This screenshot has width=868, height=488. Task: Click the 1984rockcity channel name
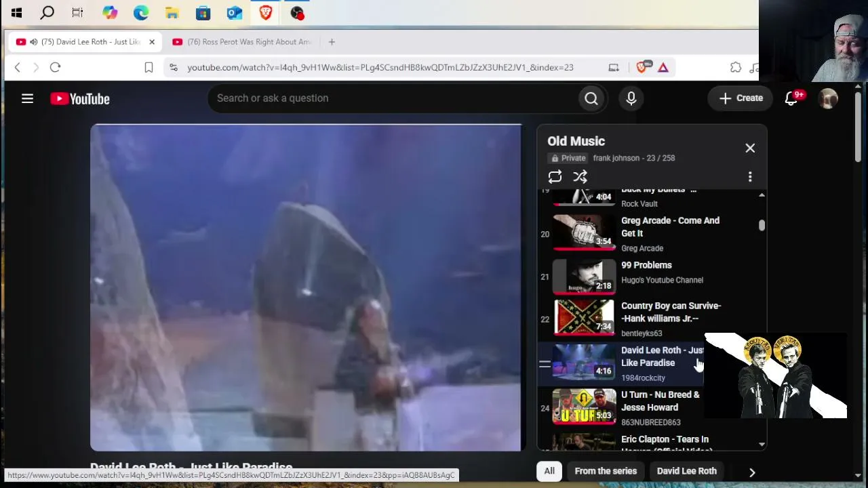[x=643, y=378]
